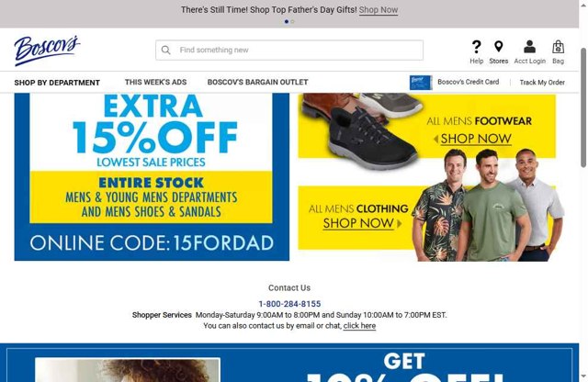Open This Week's Ads menu item
Screen dimensions: 588x382
(x=155, y=82)
